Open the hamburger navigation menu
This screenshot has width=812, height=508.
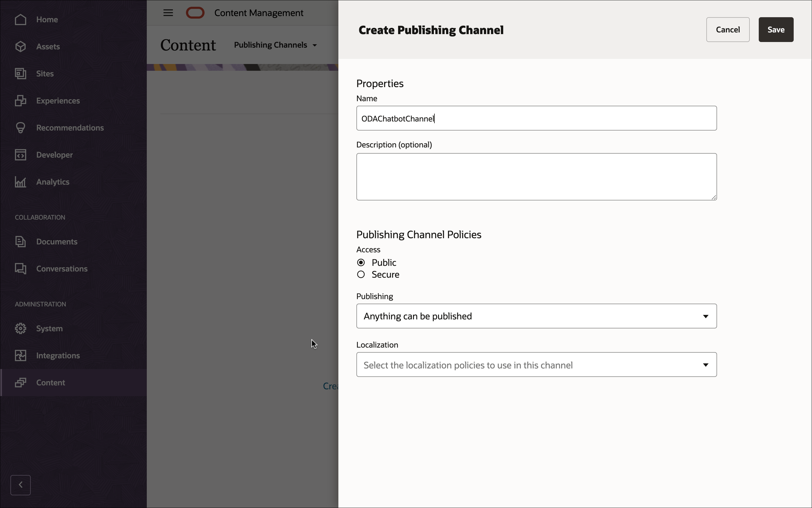pyautogui.click(x=168, y=12)
